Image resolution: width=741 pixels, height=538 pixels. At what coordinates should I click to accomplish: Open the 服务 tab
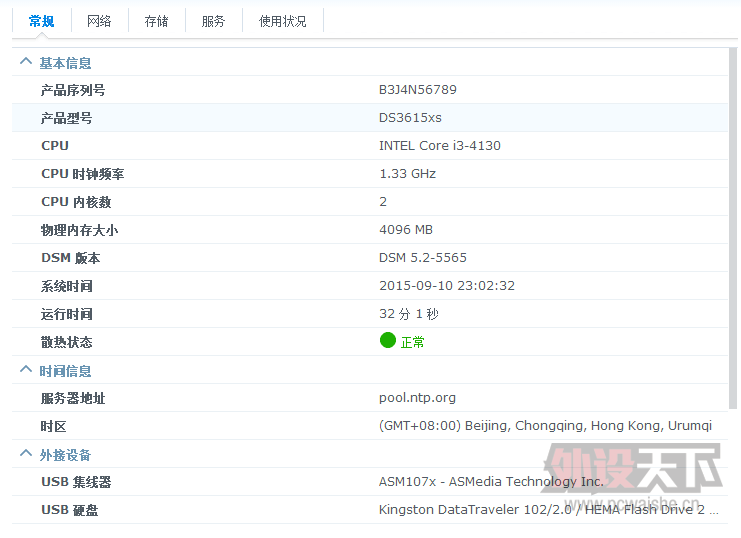tap(213, 21)
